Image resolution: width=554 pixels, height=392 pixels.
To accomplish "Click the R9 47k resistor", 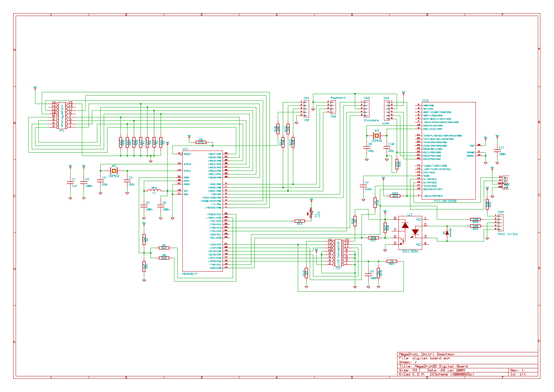I will click(x=201, y=142).
